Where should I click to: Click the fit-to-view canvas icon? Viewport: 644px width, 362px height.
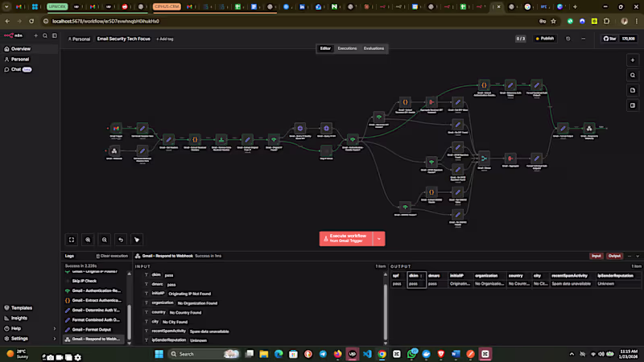72,240
